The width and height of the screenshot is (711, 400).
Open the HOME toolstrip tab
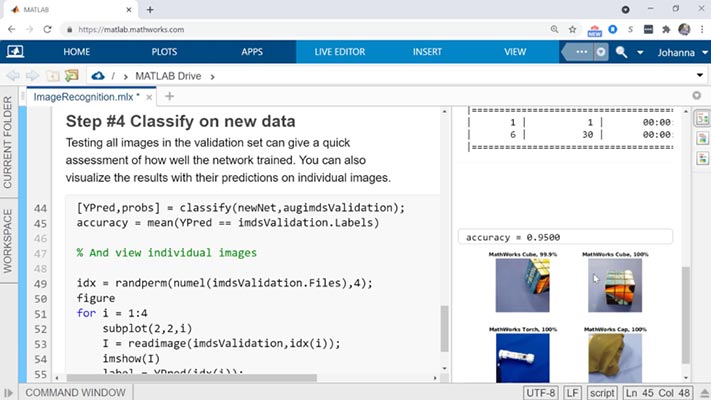[76, 52]
